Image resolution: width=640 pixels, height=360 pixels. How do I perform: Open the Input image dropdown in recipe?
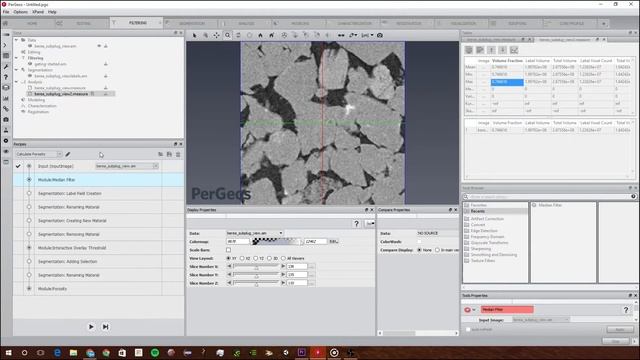(156, 166)
